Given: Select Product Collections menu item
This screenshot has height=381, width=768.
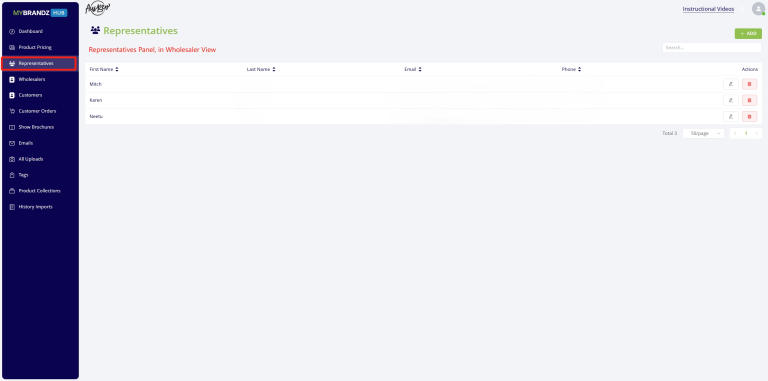Looking at the screenshot, I should pyautogui.click(x=40, y=191).
